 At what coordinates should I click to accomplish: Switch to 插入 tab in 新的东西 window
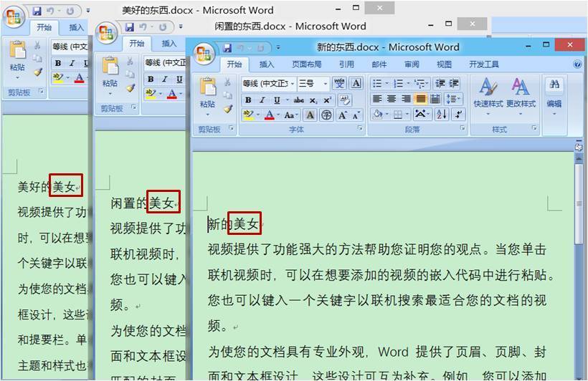point(267,64)
